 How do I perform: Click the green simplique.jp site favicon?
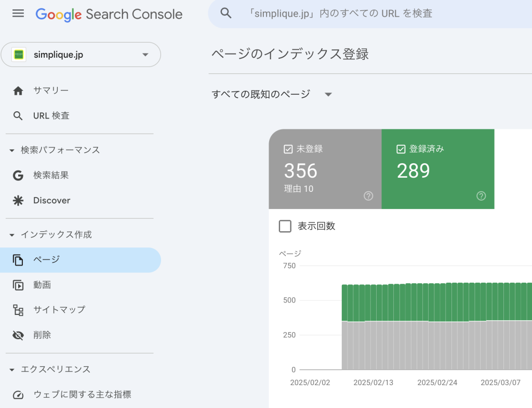pyautogui.click(x=19, y=55)
